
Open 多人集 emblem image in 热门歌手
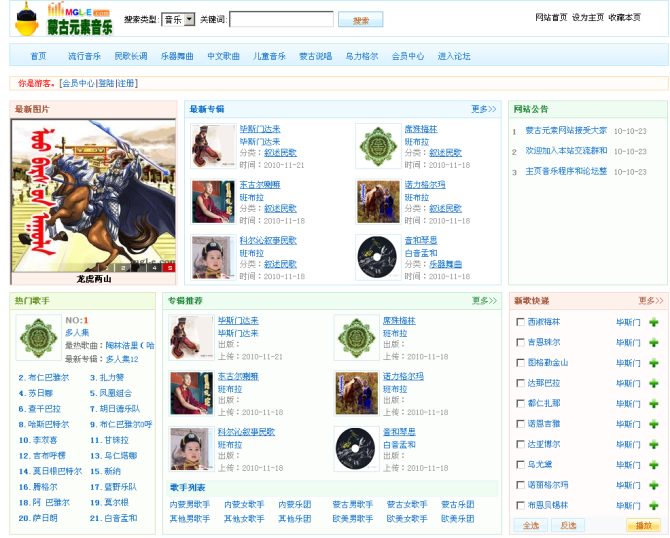pos(38,338)
